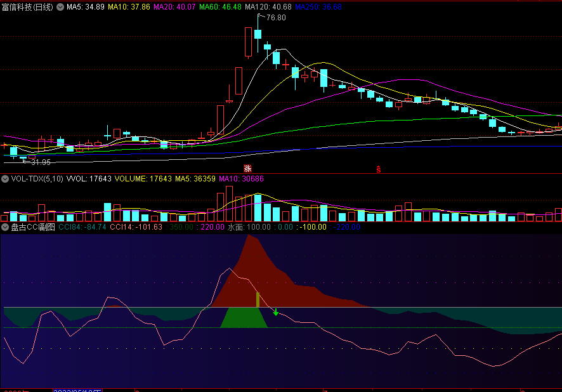Click the red 涨 limit-up marker icon
The image size is (562, 392).
click(x=247, y=169)
